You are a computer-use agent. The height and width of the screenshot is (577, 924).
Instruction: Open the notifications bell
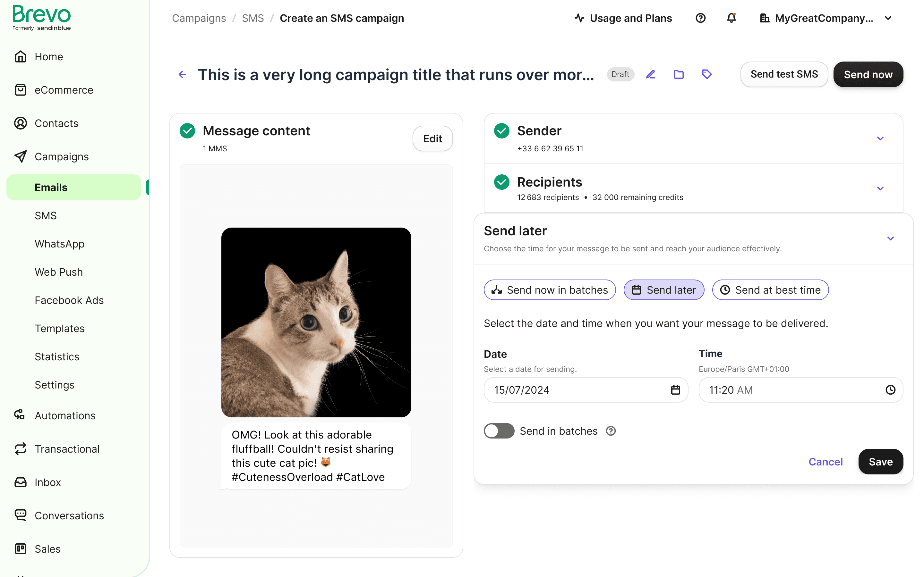pos(731,18)
